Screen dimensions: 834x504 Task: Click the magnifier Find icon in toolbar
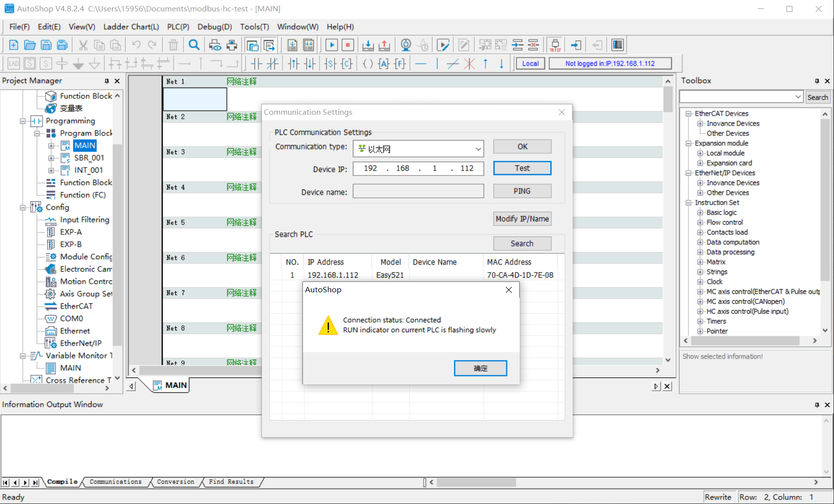[x=194, y=45]
